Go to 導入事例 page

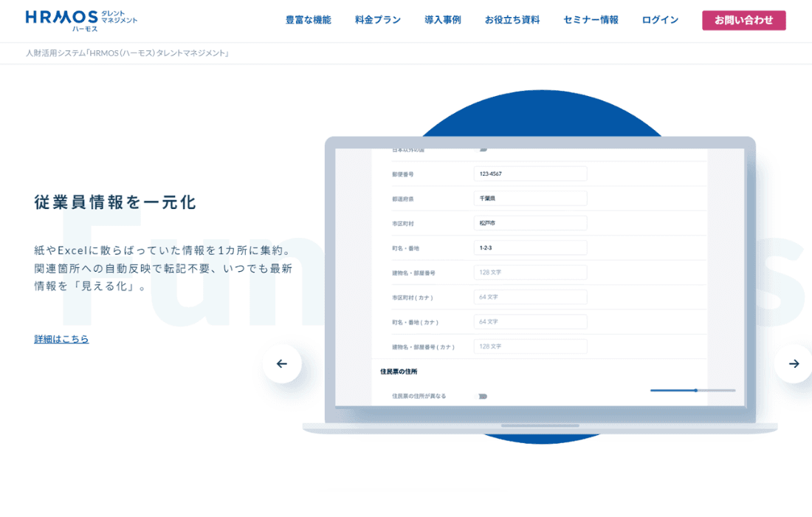click(x=443, y=20)
